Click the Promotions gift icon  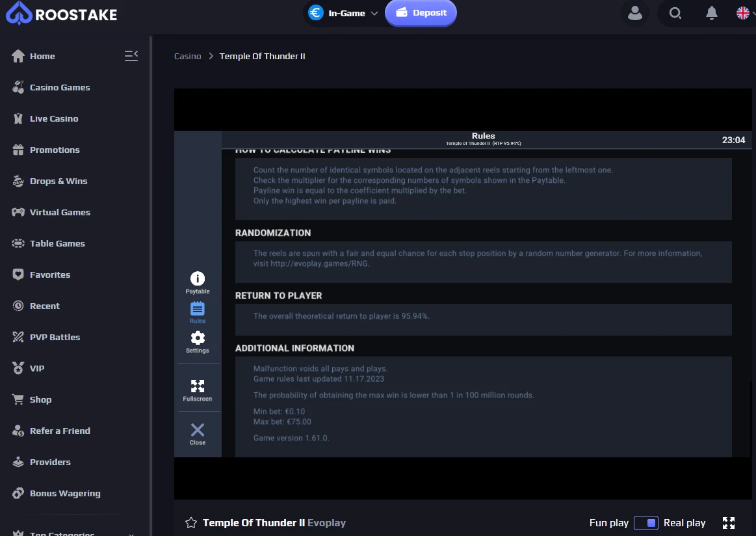click(18, 150)
